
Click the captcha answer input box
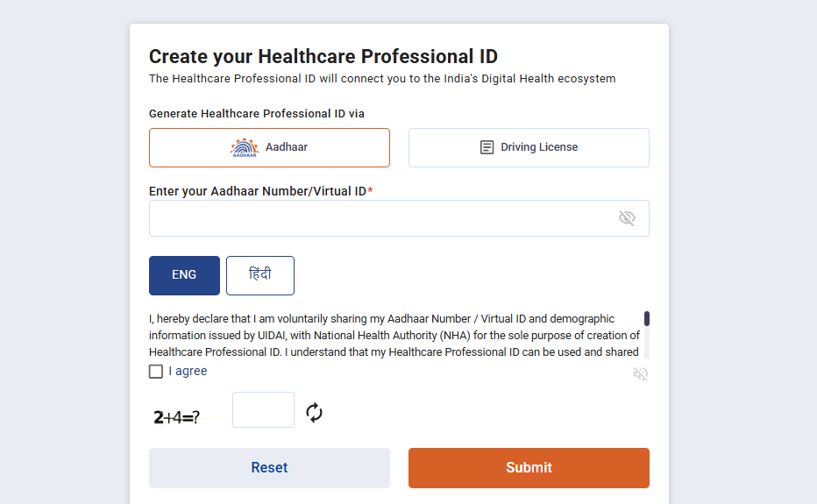click(x=263, y=409)
